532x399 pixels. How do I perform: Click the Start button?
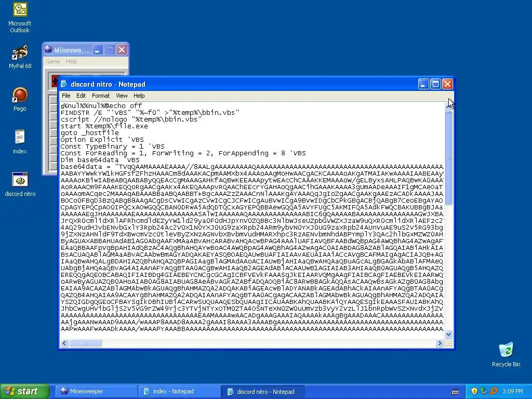pyautogui.click(x=25, y=391)
